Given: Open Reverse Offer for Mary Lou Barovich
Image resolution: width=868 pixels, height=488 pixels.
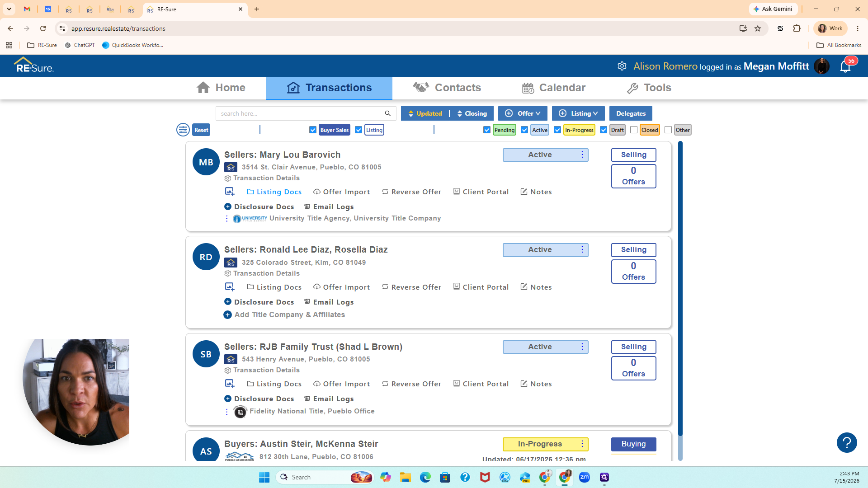Looking at the screenshot, I should coord(411,192).
